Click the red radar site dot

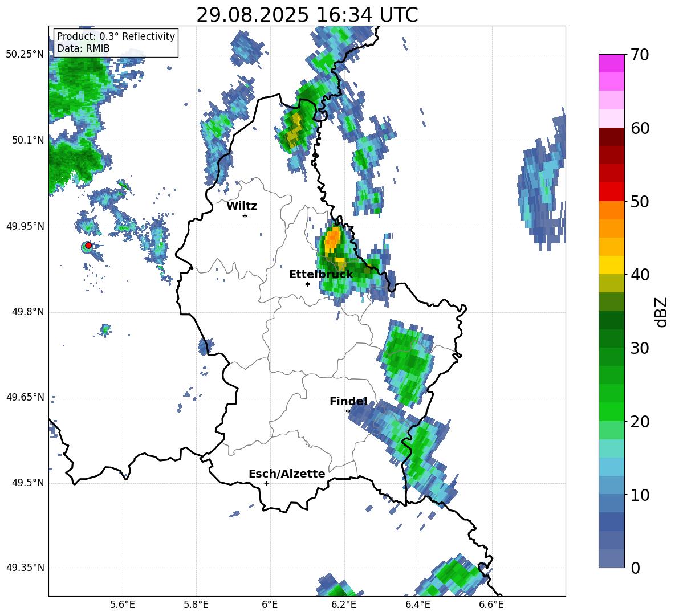click(x=88, y=245)
